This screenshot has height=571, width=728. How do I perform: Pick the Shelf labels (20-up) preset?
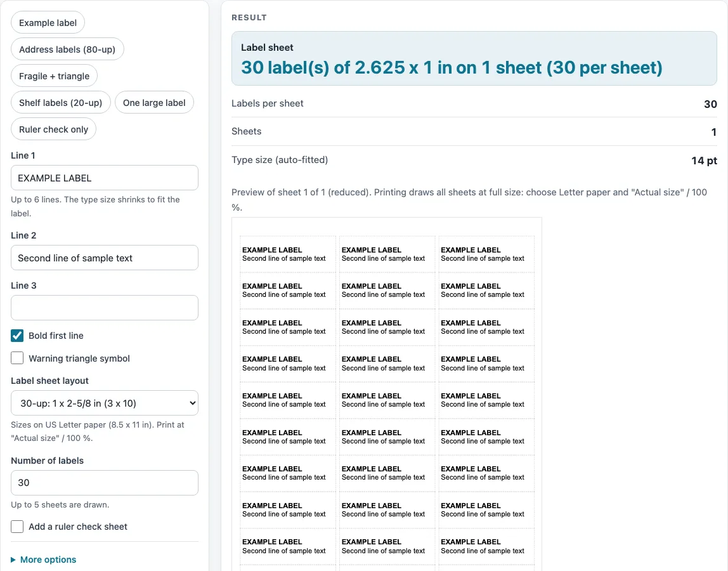61,103
